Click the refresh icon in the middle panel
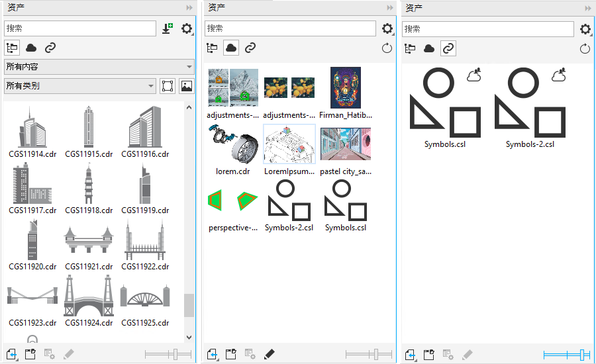 [387, 48]
